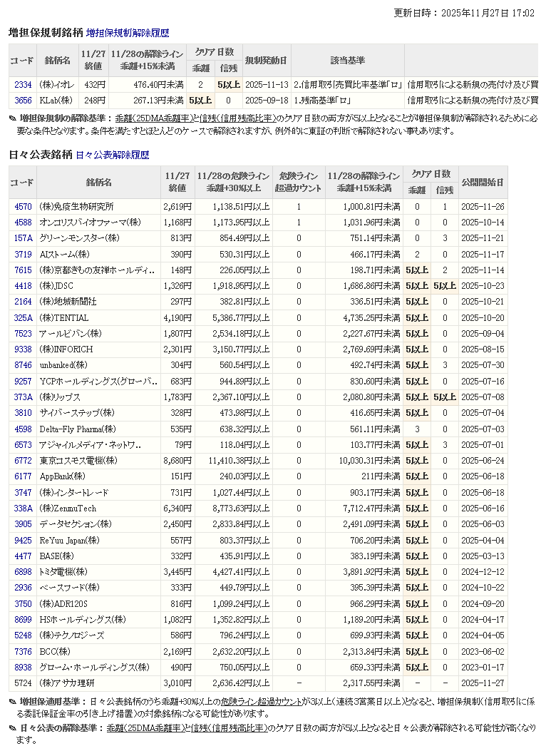Click 乖離(25DMA乖離率) link in 増担保規制の解除基準 note
541x756 pixels.
pos(155,118)
